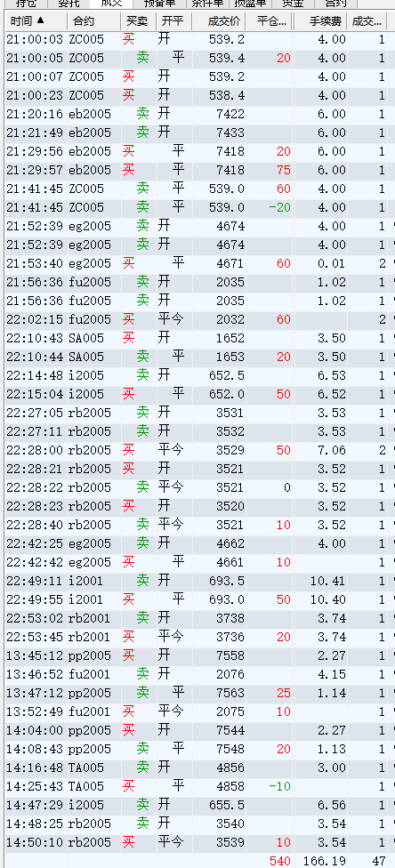Select the 13:45:12 pp2005 buy row
395x868 pixels.
click(197, 655)
